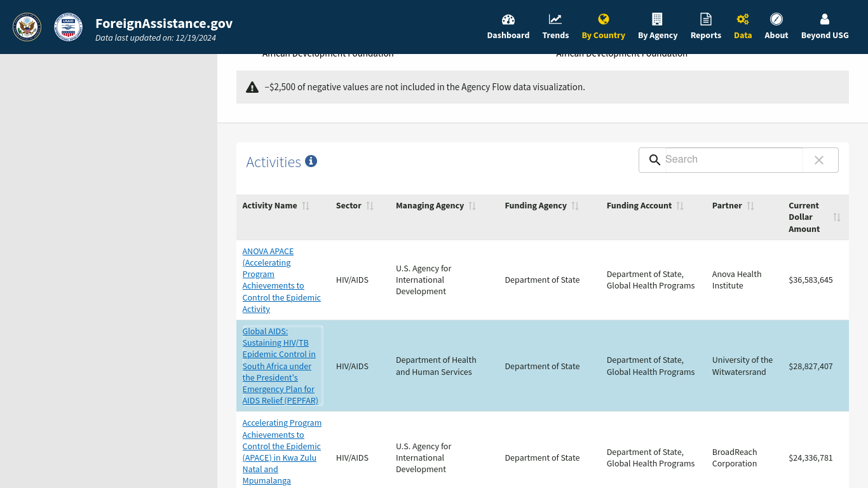Click the Department of State seal logo
The image size is (868, 488).
coord(27,27)
